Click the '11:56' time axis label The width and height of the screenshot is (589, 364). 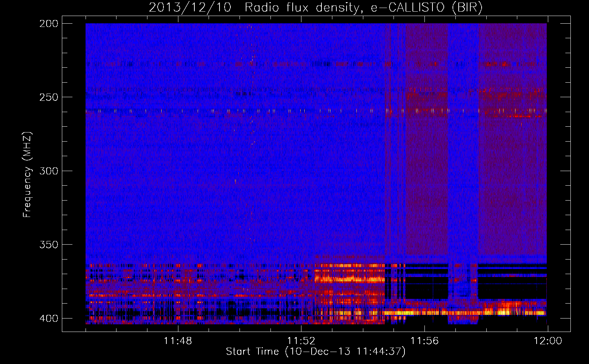coord(424,341)
